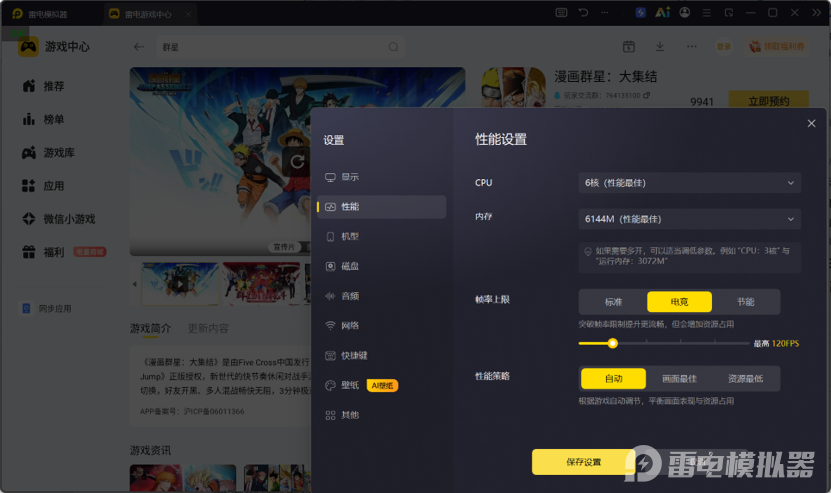Open the calendar check-in icon
The height and width of the screenshot is (493, 831).
(629, 47)
